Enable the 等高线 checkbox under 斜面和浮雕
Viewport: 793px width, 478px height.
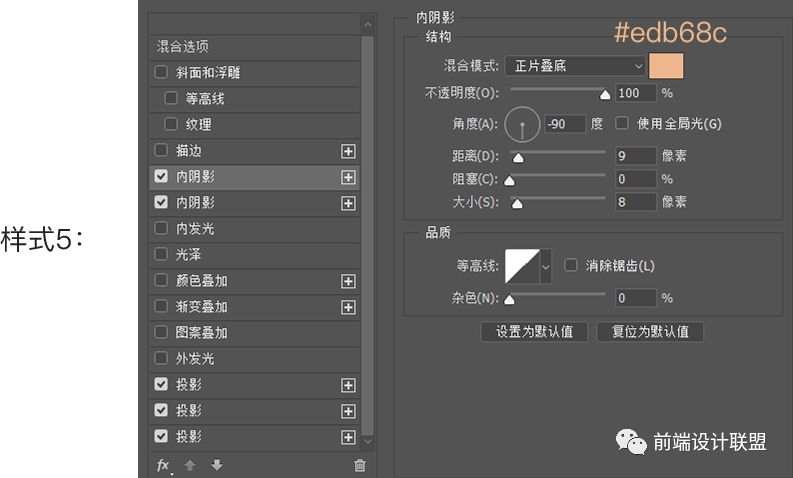coord(171,98)
